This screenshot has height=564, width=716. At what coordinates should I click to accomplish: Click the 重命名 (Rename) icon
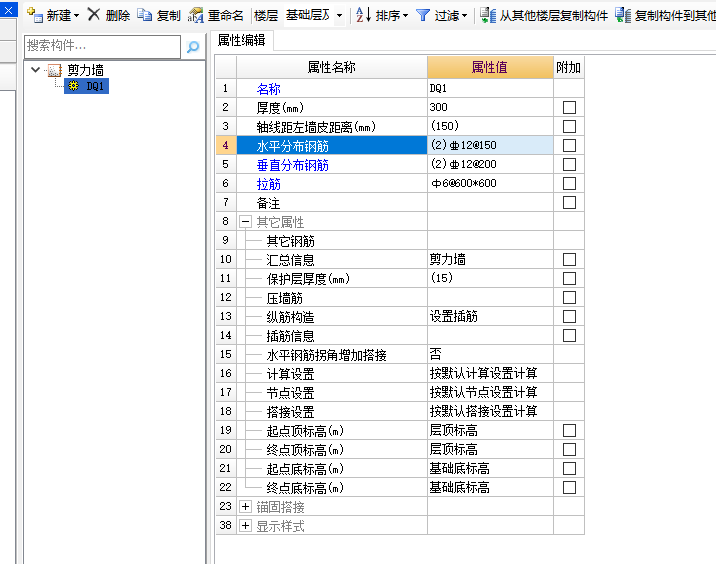pos(196,15)
